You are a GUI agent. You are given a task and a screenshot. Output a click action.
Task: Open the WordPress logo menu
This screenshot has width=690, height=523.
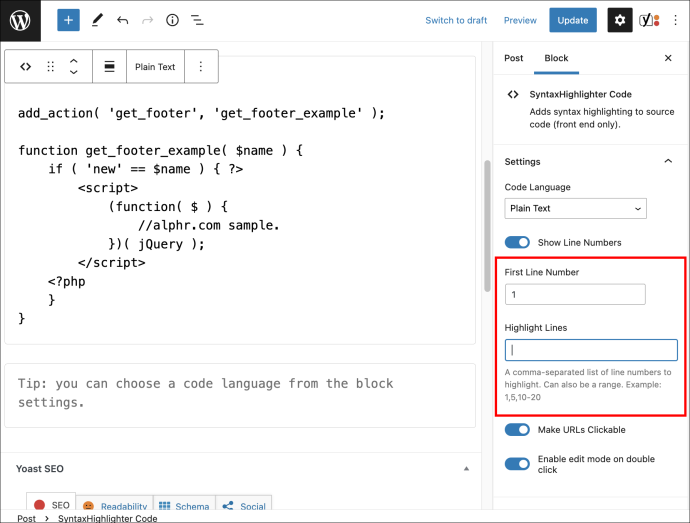click(x=20, y=21)
